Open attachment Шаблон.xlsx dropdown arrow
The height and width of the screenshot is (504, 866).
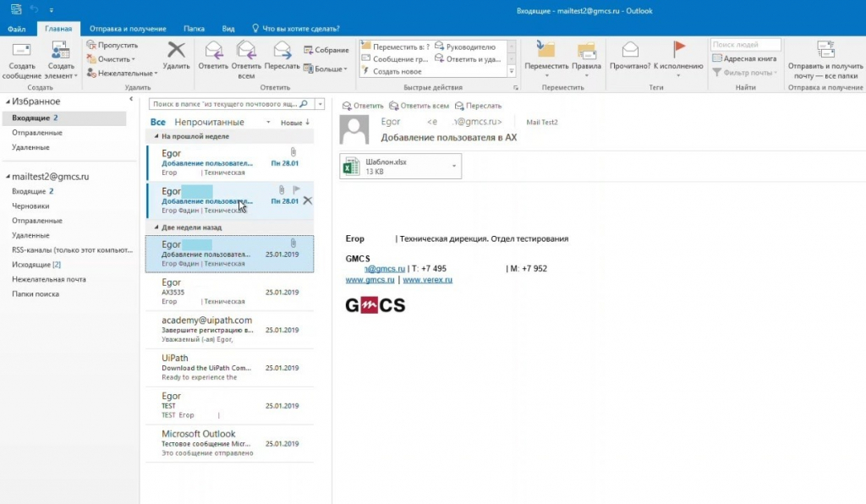[x=454, y=166]
